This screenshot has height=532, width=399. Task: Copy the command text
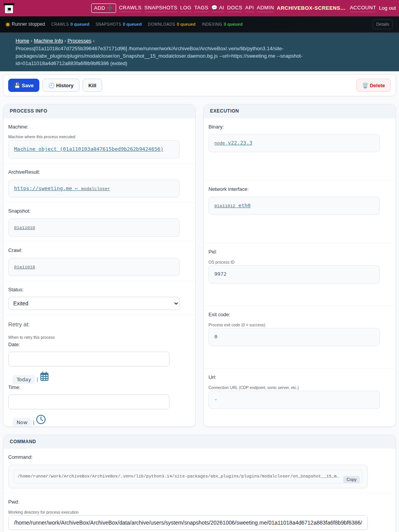(x=351, y=479)
